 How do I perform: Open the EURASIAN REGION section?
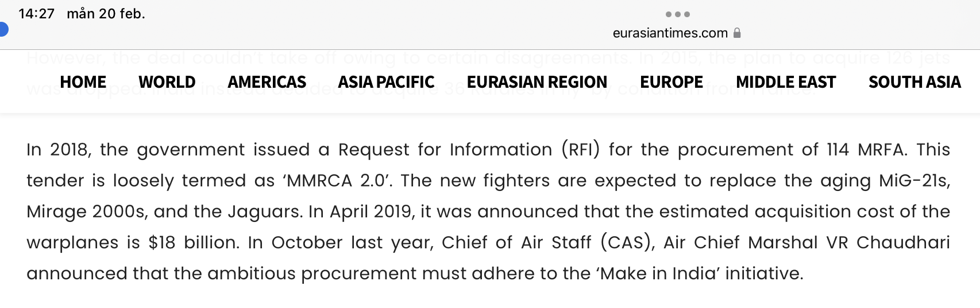pos(537,82)
